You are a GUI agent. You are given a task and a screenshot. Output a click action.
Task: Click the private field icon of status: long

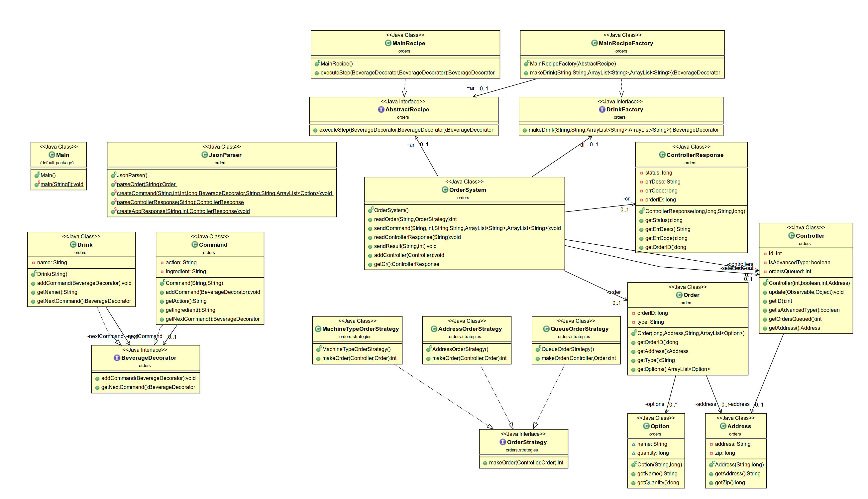[x=642, y=173]
